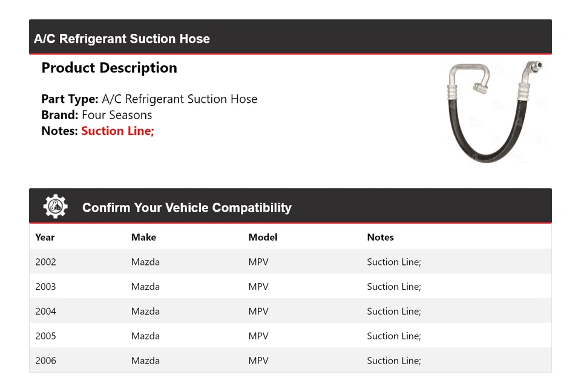Image resolution: width=581 pixels, height=392 pixels.
Task: Click MPV in the 2005 row
Action: [258, 336]
